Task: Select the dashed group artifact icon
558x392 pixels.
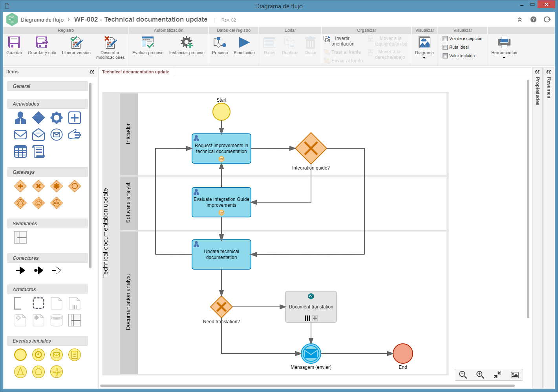Action: (38, 303)
